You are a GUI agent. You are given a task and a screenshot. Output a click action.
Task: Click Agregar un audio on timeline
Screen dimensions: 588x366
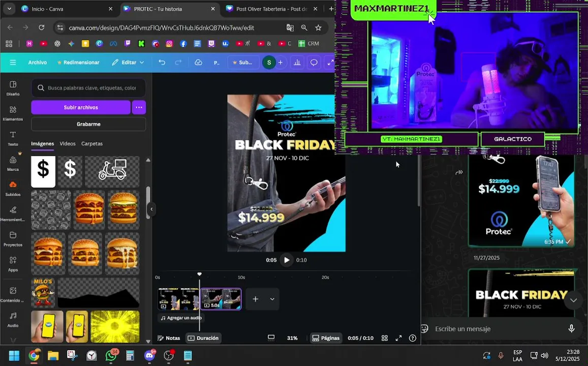click(181, 318)
